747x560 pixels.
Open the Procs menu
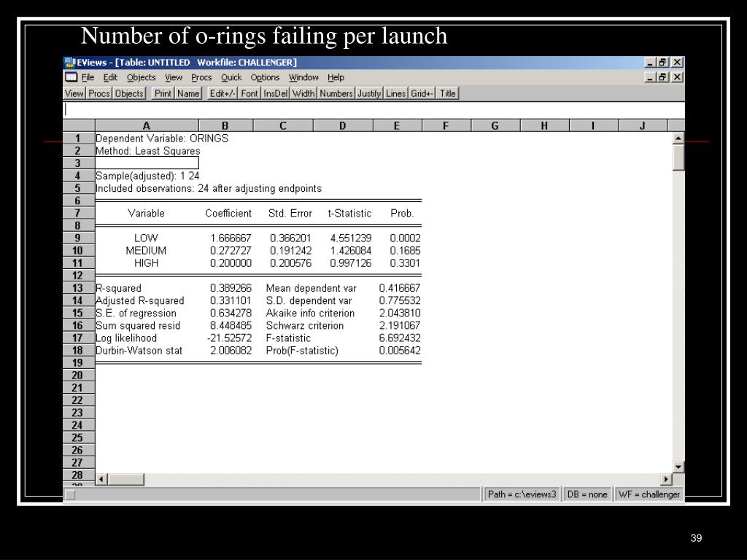coord(201,77)
